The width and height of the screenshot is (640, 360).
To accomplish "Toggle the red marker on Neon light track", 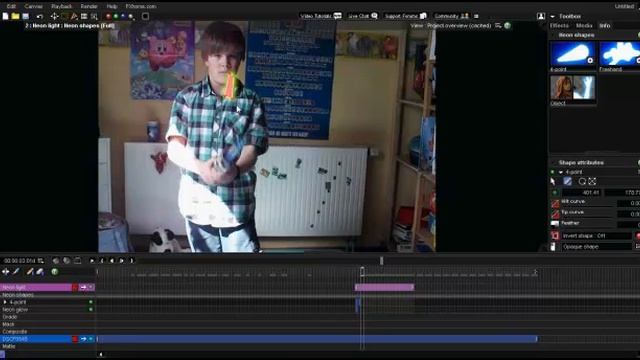I will coord(75,287).
